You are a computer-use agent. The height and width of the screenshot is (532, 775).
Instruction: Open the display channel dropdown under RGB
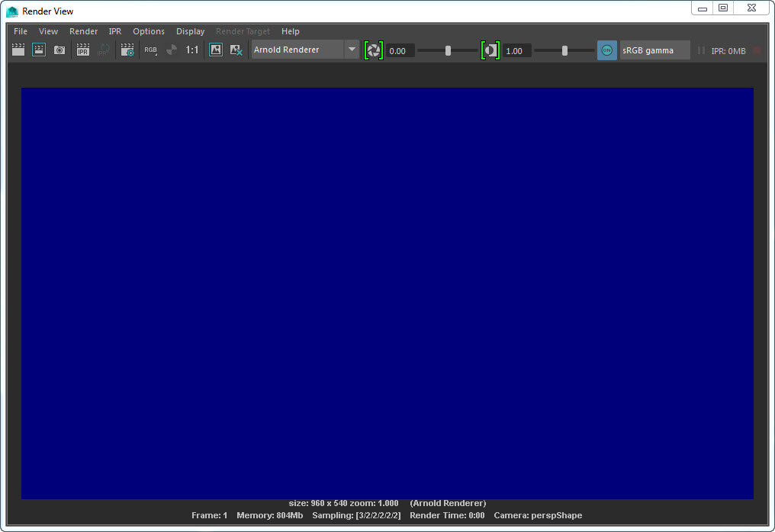[156, 55]
